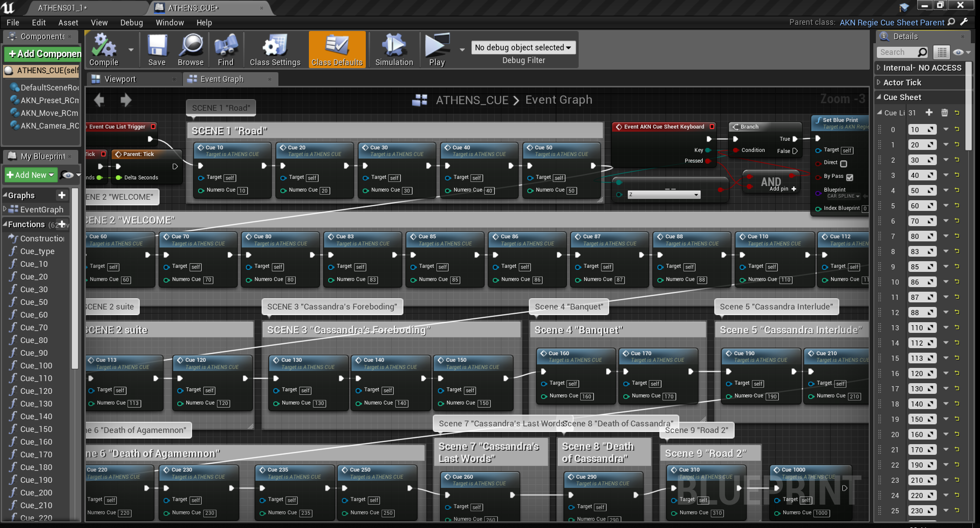Open the Play options dropdown arrow
This screenshot has height=528, width=980.
pos(462,50)
